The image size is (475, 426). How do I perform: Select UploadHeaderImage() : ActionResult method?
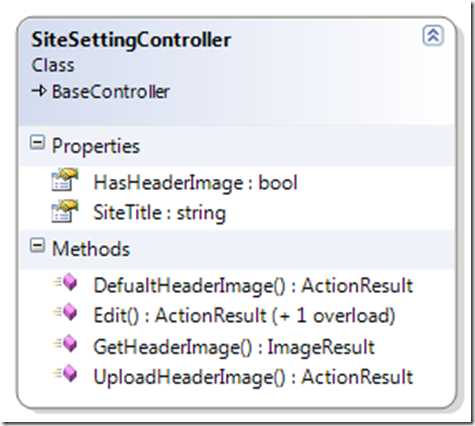[253, 377]
